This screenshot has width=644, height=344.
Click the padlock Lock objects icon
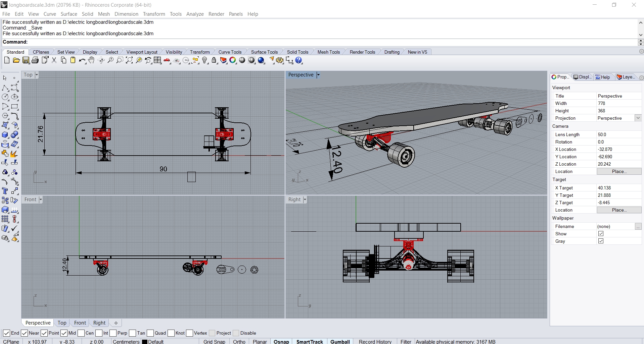tap(214, 60)
